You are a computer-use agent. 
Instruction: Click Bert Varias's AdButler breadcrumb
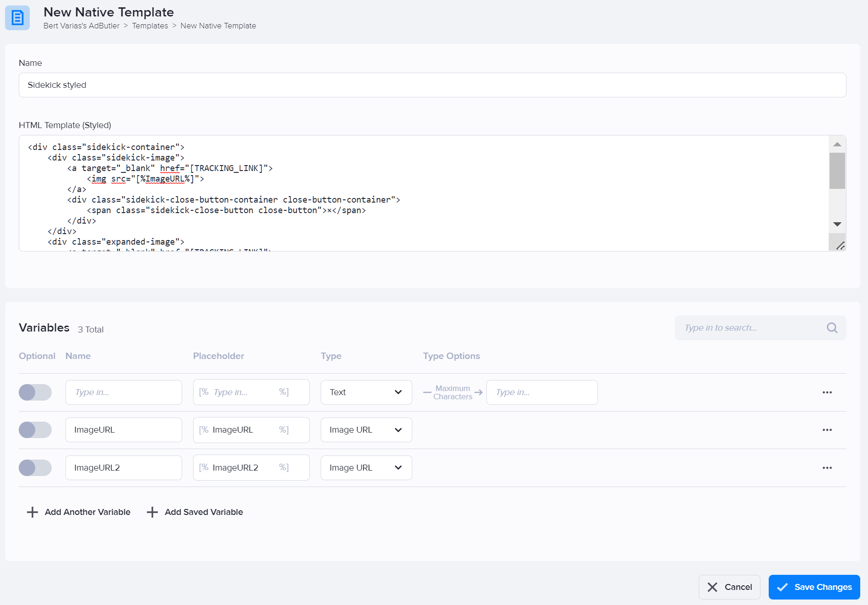click(x=81, y=26)
